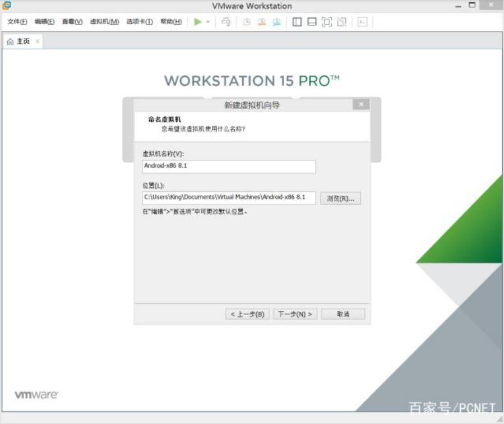The height and width of the screenshot is (424, 504).
Task: Click the console view toolbar icon
Action: (x=362, y=22)
